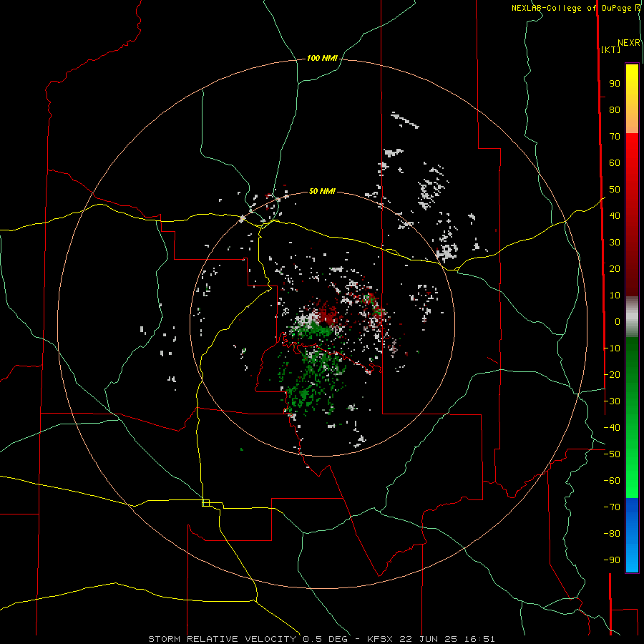Click the 90 value on the velocity scale
The width and height of the screenshot is (644, 644).
[x=615, y=84]
